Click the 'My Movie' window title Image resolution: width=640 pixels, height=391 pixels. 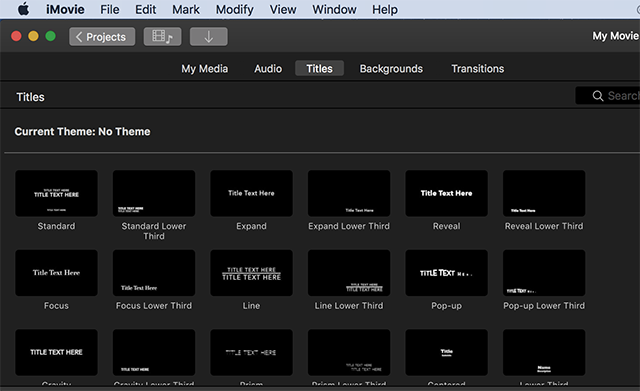tap(616, 36)
